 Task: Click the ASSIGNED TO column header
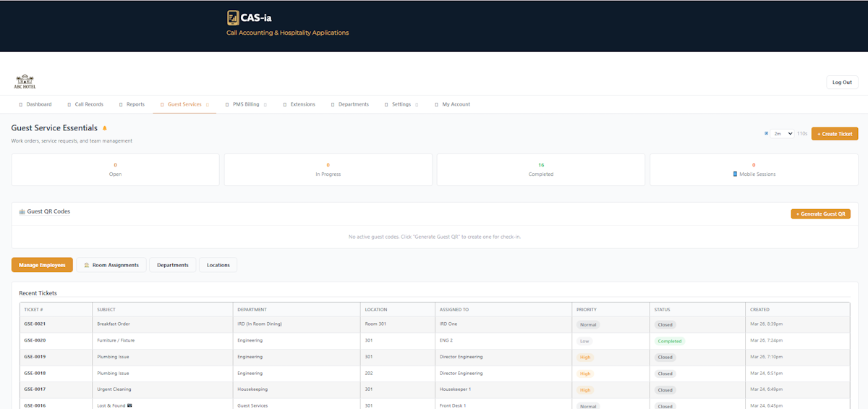click(503, 309)
